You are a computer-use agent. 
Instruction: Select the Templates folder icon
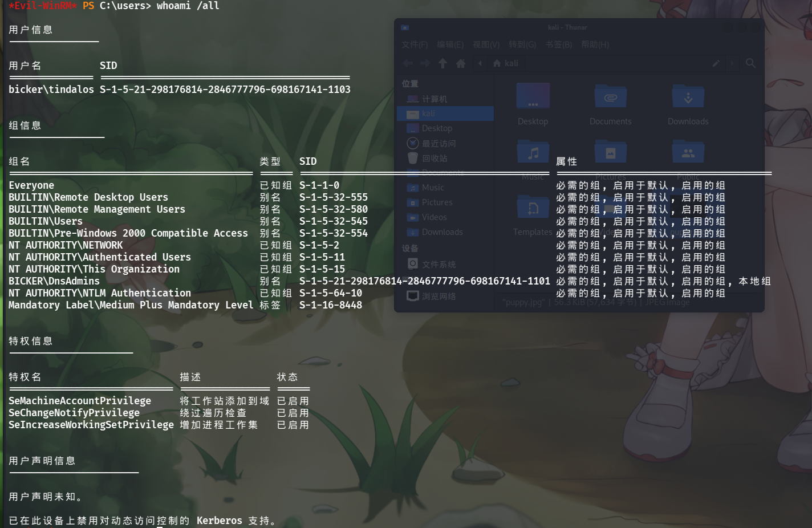[x=533, y=208]
